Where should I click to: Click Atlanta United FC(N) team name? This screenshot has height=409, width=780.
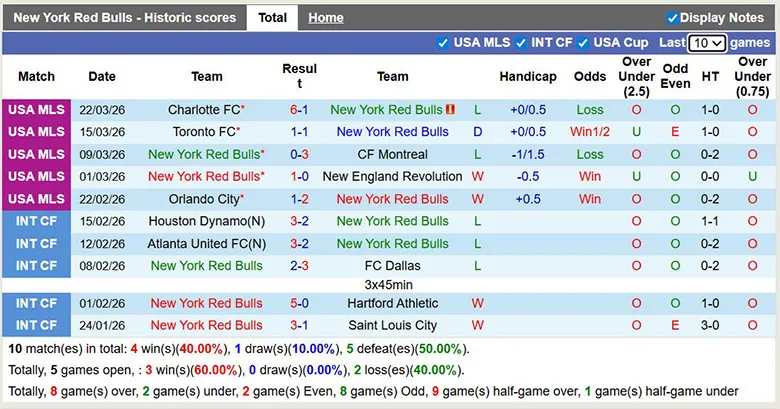207,243
